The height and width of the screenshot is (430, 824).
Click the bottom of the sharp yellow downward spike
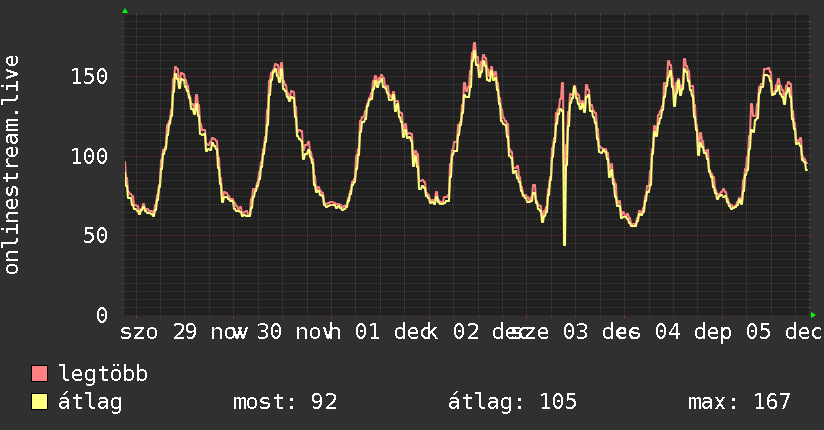pyautogui.click(x=564, y=243)
